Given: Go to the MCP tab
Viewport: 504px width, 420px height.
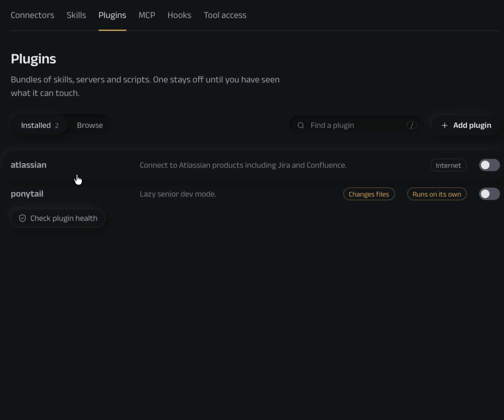Looking at the screenshot, I should tap(147, 15).
